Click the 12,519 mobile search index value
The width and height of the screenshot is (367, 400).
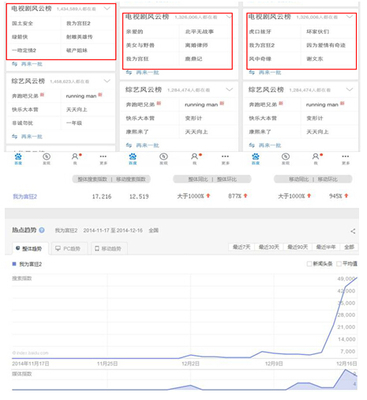(x=139, y=197)
